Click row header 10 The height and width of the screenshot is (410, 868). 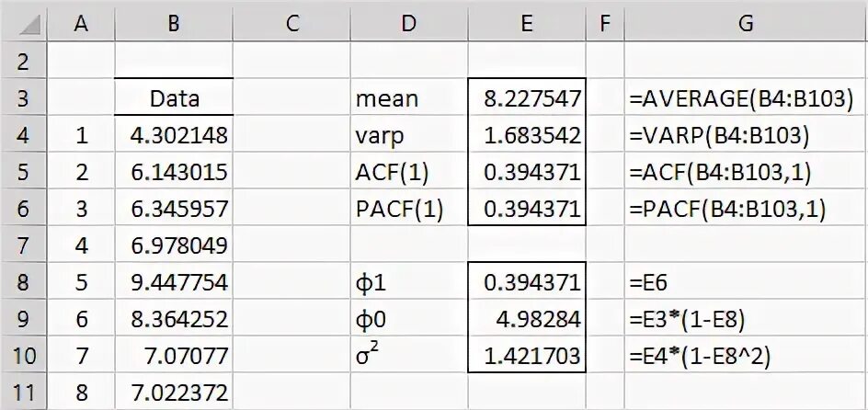[24, 356]
